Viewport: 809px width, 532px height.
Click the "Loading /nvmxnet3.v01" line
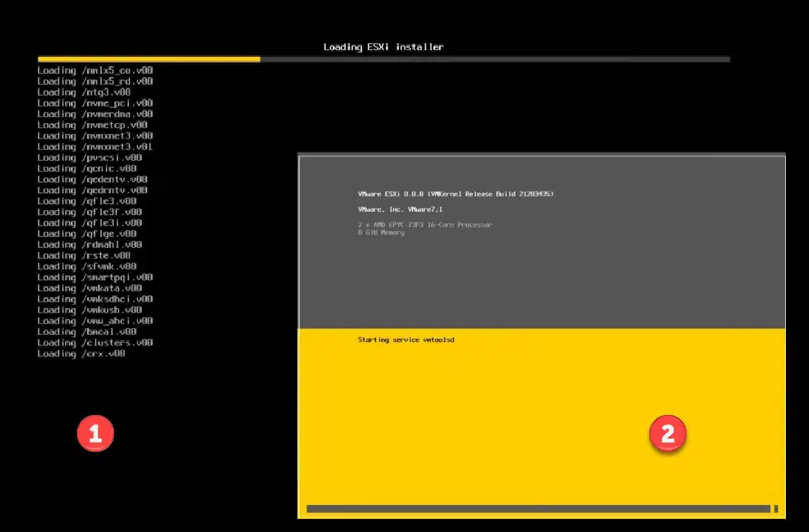95,146
